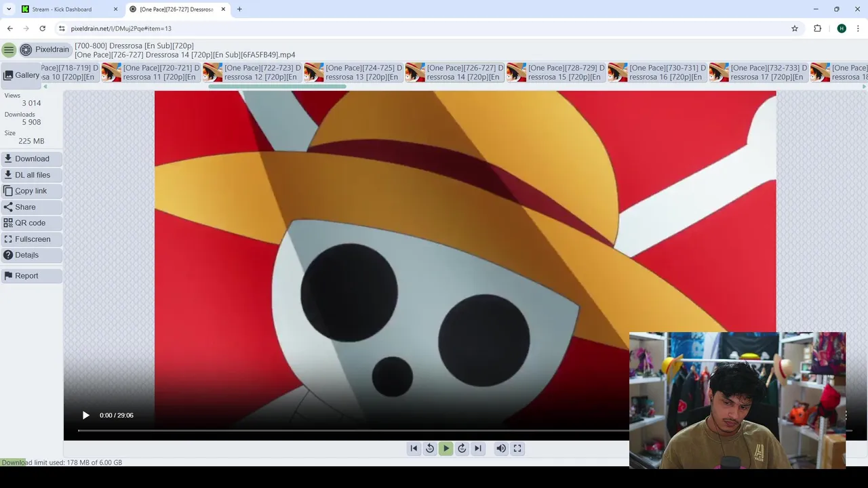Image resolution: width=868 pixels, height=488 pixels.
Task: Click the Downloads count 5 908
Action: [31, 122]
